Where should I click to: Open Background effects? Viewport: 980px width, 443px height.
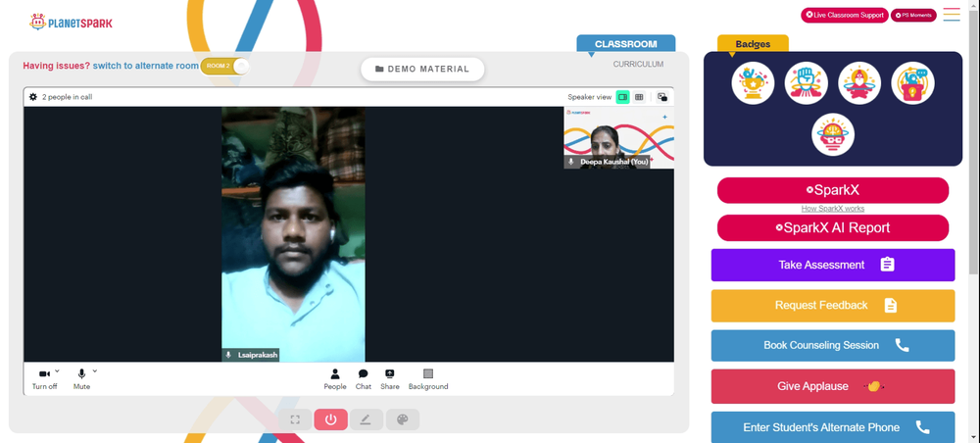click(x=428, y=378)
